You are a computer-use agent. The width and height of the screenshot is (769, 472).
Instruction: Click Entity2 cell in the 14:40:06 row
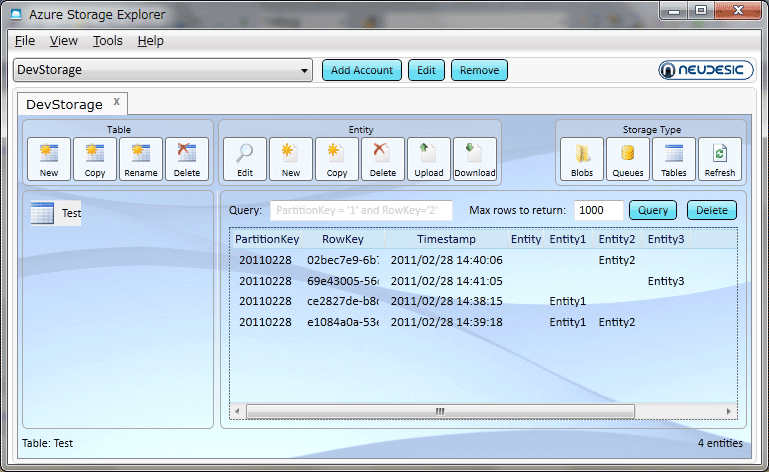[x=616, y=260]
